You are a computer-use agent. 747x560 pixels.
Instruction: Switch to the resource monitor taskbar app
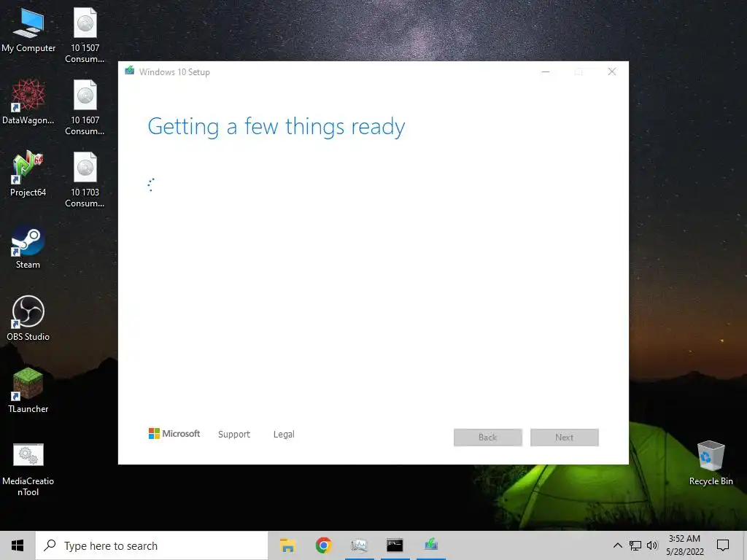pos(359,545)
